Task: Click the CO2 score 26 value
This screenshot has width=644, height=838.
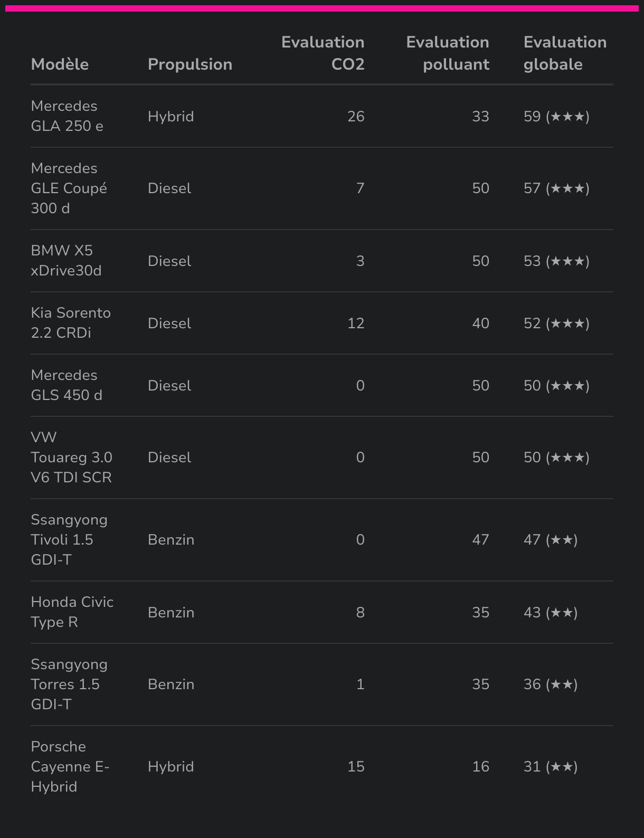Action: (356, 116)
